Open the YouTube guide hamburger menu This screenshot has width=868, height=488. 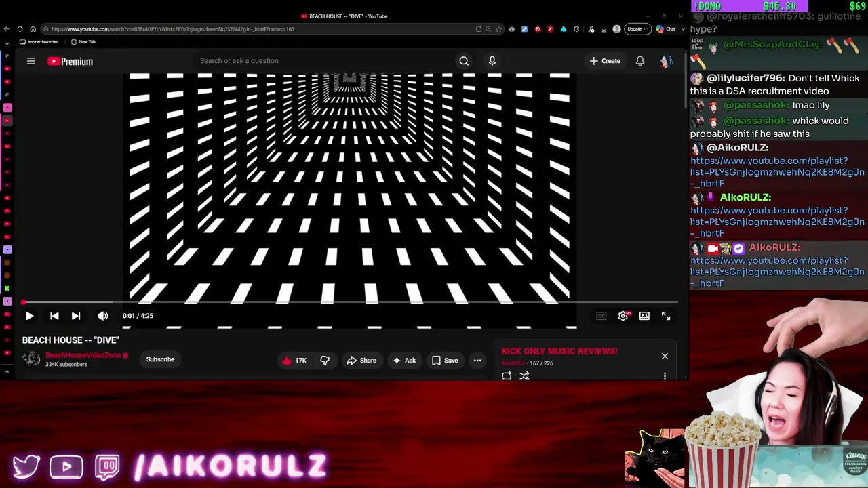point(31,61)
